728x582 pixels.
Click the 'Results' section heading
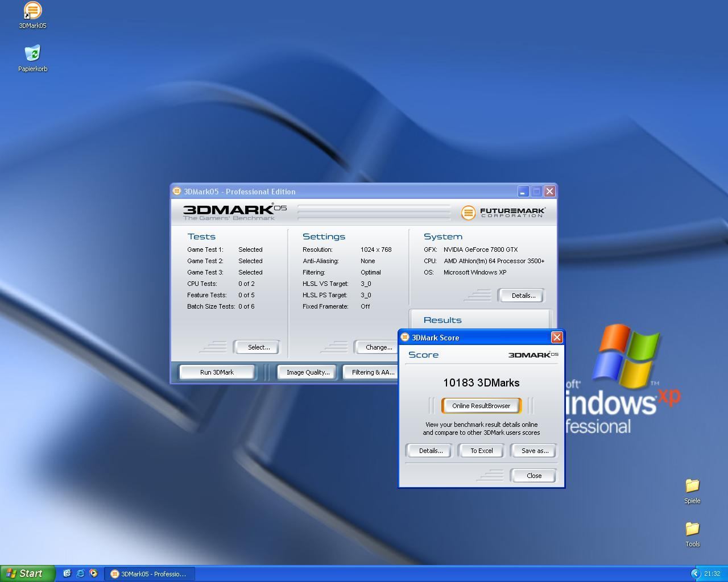(x=442, y=320)
